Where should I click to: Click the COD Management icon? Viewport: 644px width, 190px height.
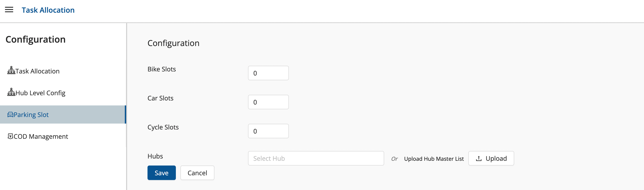pyautogui.click(x=10, y=136)
